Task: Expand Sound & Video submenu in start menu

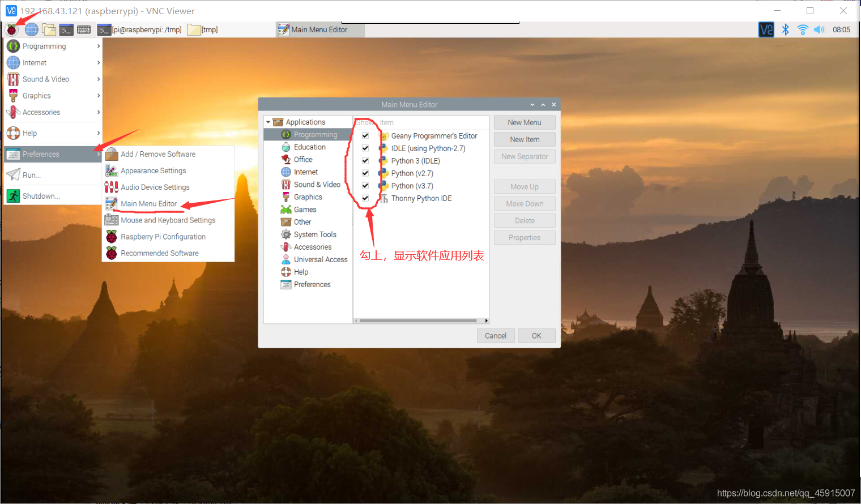Action: (53, 79)
